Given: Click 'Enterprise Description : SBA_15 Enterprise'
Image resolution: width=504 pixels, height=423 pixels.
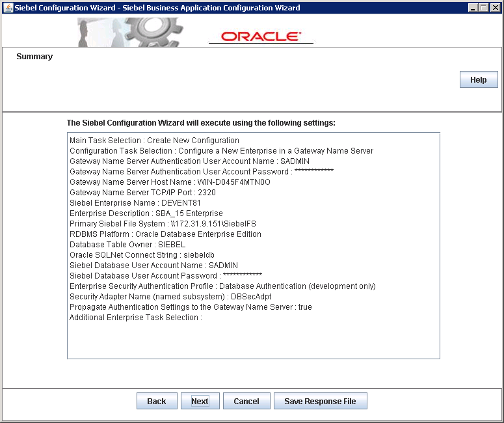Looking at the screenshot, I should coord(146,213).
